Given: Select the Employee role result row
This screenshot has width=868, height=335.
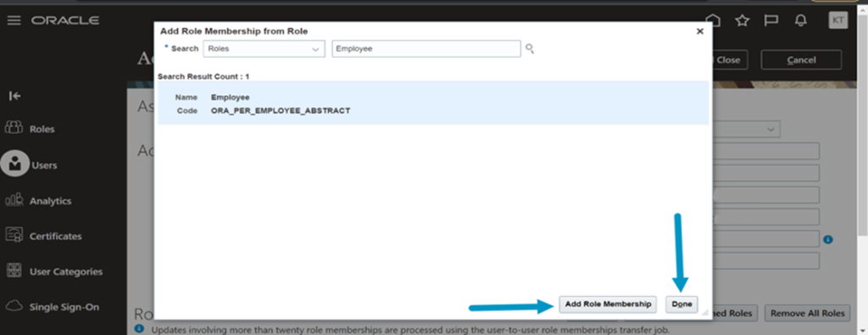Looking at the screenshot, I should pos(433,103).
